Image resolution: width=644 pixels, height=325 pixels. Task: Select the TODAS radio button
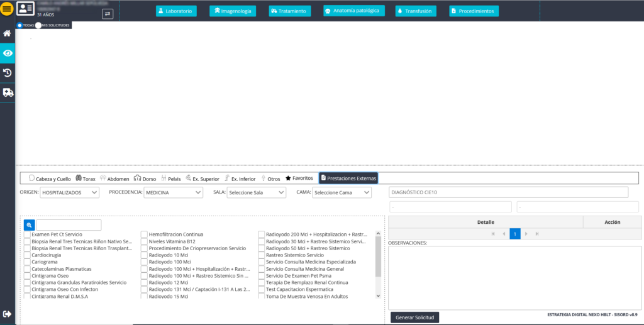pos(20,25)
